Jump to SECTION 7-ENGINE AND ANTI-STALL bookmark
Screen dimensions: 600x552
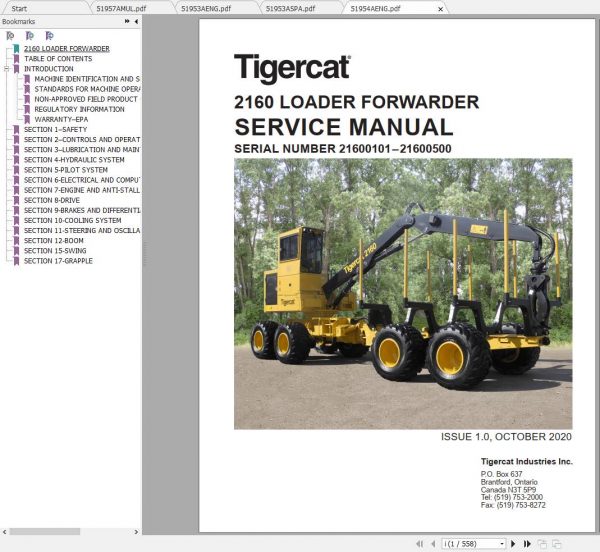coord(82,190)
